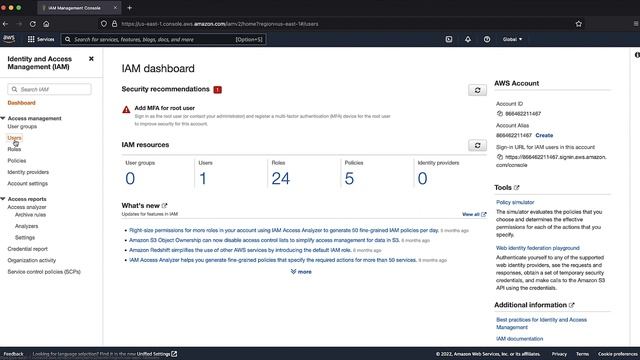Click the Add MFA for root user heading
This screenshot has width=640, height=360.
[164, 108]
